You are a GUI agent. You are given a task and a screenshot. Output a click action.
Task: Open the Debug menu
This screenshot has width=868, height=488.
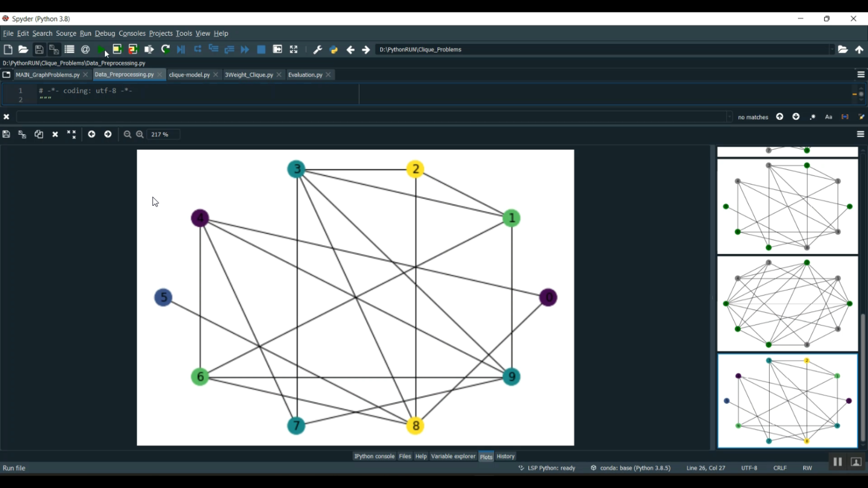click(x=105, y=34)
